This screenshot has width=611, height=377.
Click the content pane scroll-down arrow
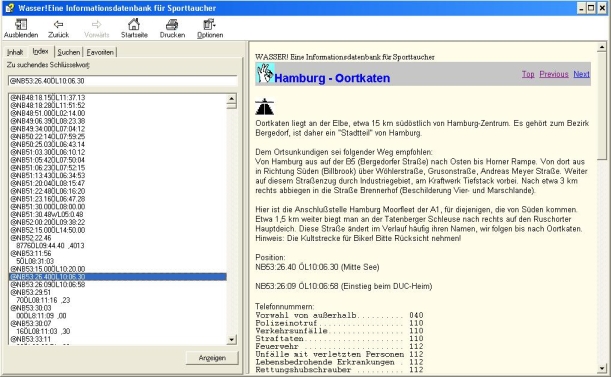tap(602, 368)
